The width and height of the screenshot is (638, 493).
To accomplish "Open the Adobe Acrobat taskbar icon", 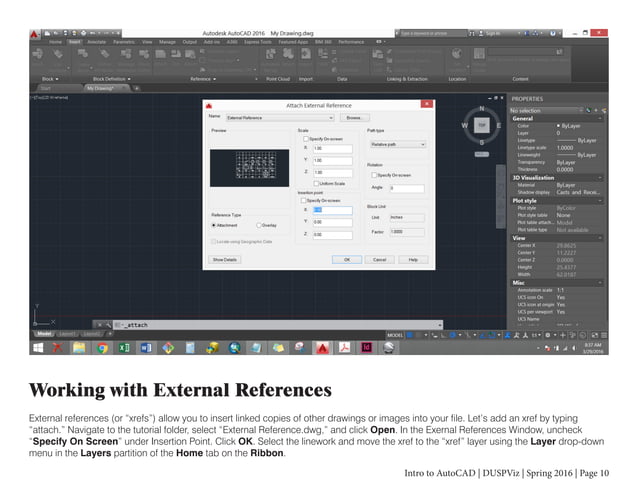I will tap(344, 348).
